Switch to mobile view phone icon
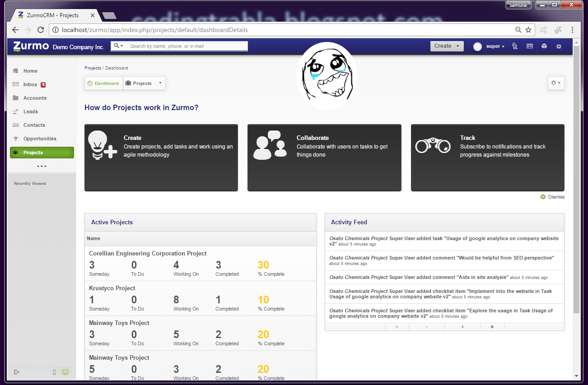This screenshot has width=588, height=385. tap(54, 372)
